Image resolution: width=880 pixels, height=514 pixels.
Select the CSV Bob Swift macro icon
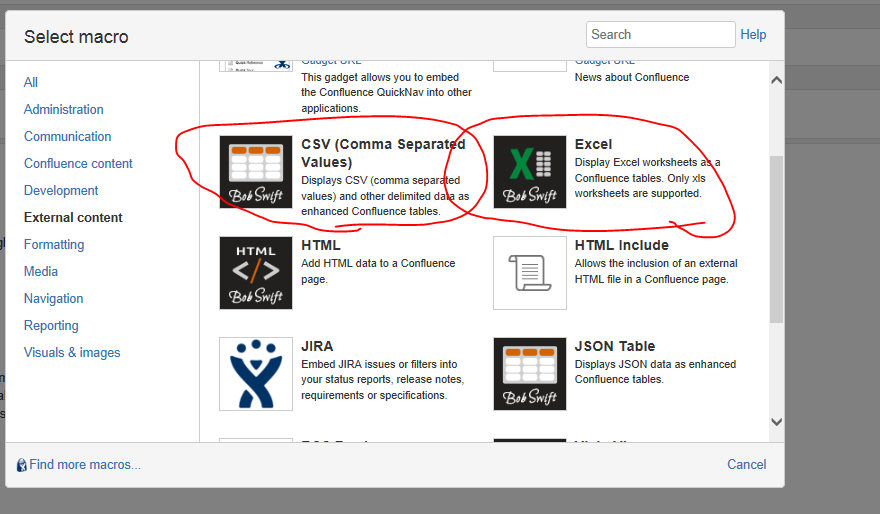click(256, 172)
